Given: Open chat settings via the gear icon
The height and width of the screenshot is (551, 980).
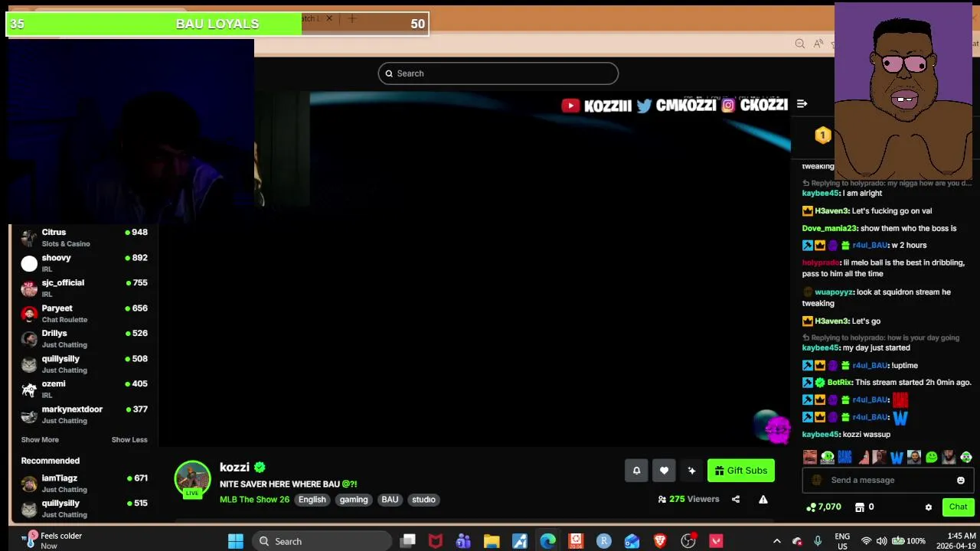Looking at the screenshot, I should tap(929, 507).
